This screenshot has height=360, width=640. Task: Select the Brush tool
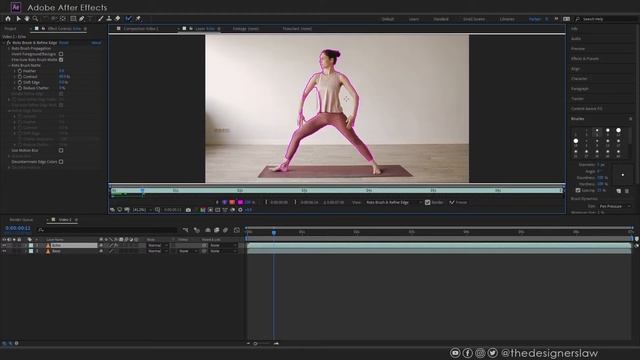click(x=100, y=19)
